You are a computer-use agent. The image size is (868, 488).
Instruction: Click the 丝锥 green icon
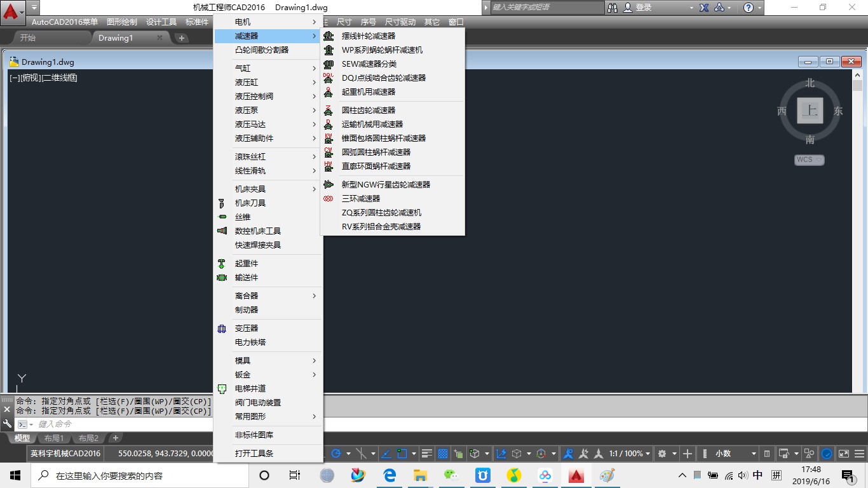(x=222, y=217)
